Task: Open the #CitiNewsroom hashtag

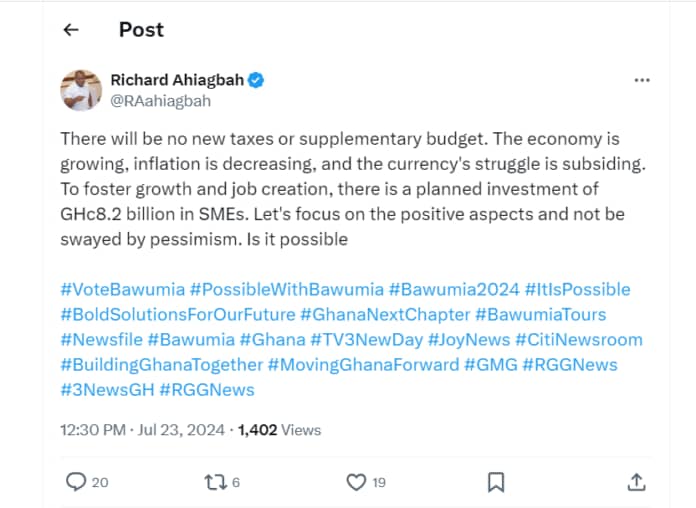Action: click(579, 340)
